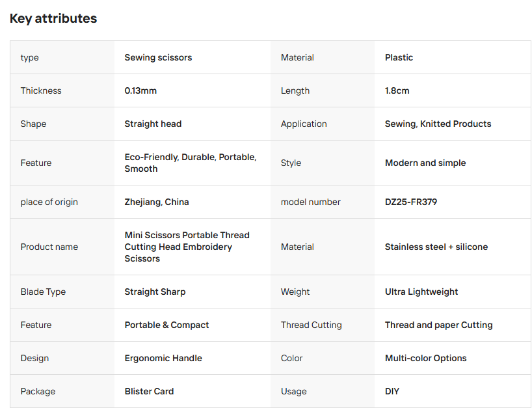
Task: Click the Plastic material value
Action: point(399,57)
